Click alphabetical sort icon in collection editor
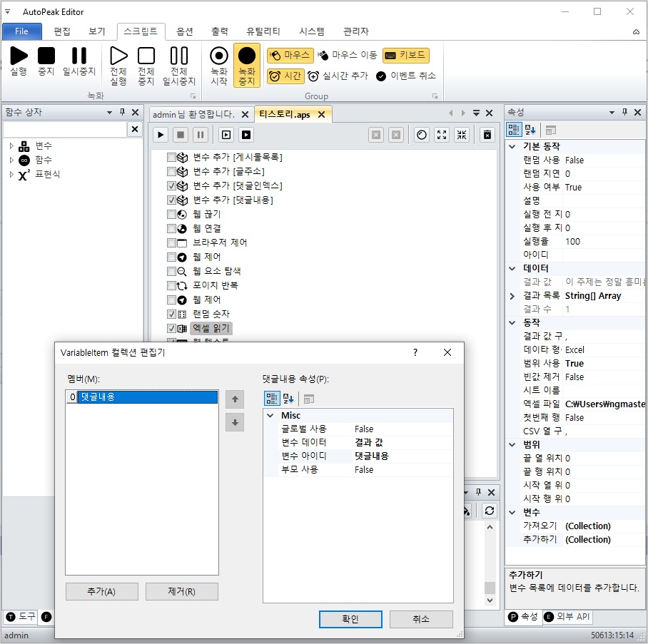This screenshot has height=644, width=648. click(288, 399)
